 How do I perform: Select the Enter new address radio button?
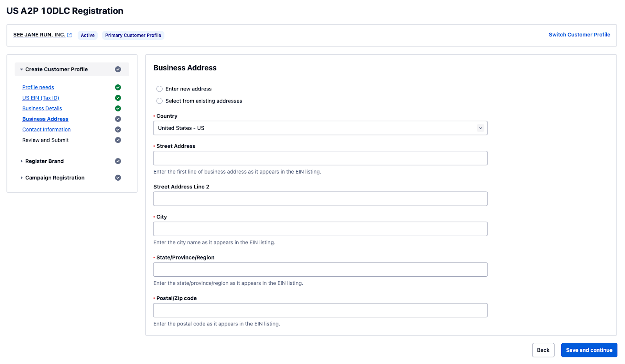[x=159, y=89]
